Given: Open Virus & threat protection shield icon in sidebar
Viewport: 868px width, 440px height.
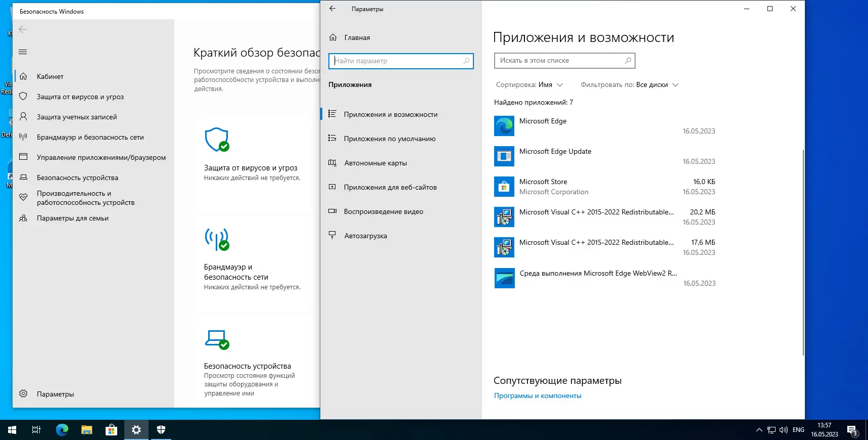Looking at the screenshot, I should 23,97.
